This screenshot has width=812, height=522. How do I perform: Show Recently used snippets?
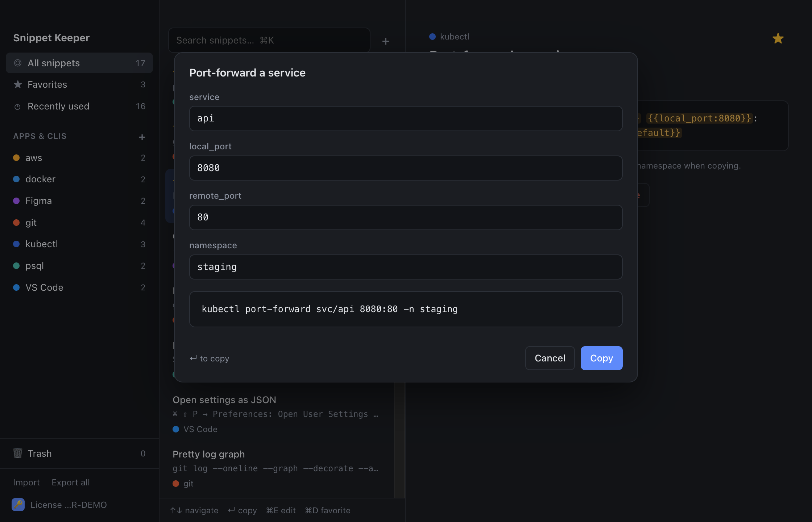point(79,106)
